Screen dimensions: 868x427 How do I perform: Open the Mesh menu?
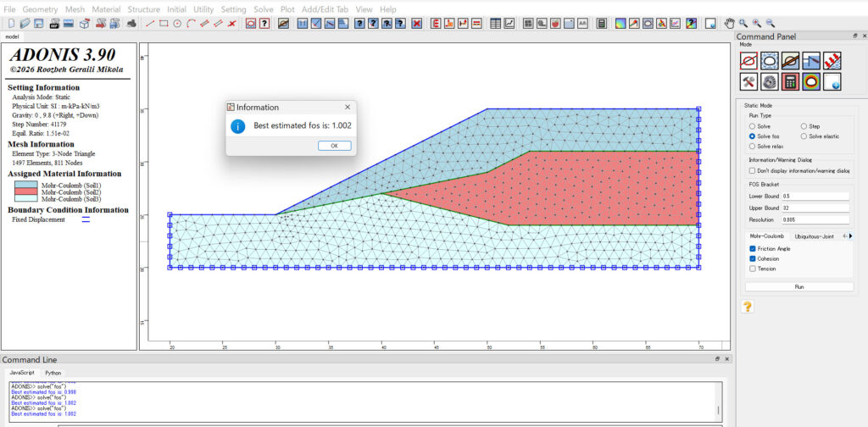coord(75,8)
